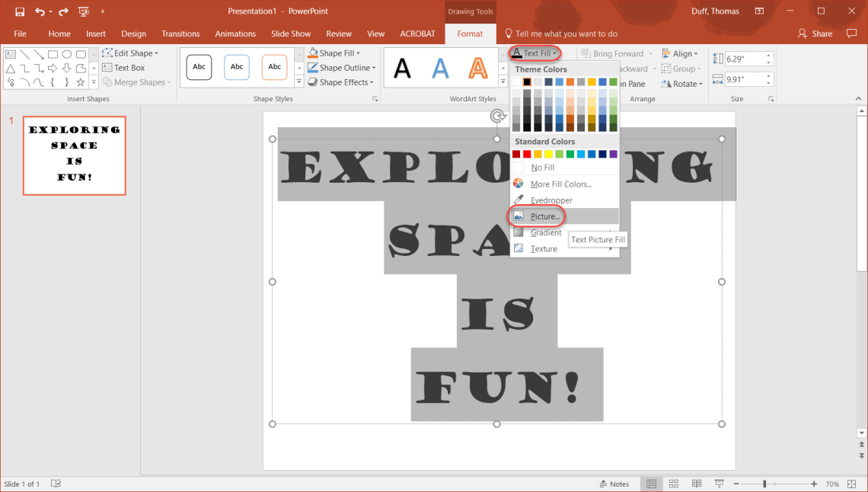Viewport: 868px width, 492px height.
Task: Switch to the Animations tab
Action: click(x=235, y=34)
